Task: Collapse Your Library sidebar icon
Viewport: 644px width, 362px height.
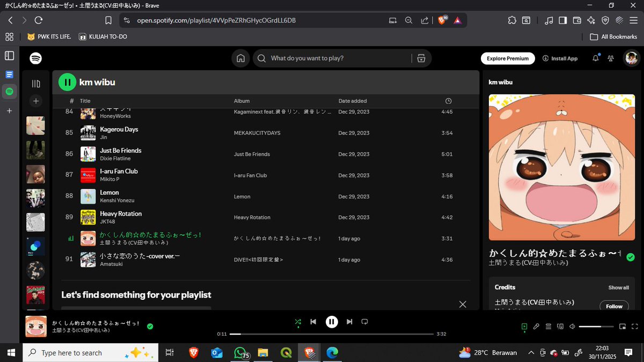Action: (36, 84)
